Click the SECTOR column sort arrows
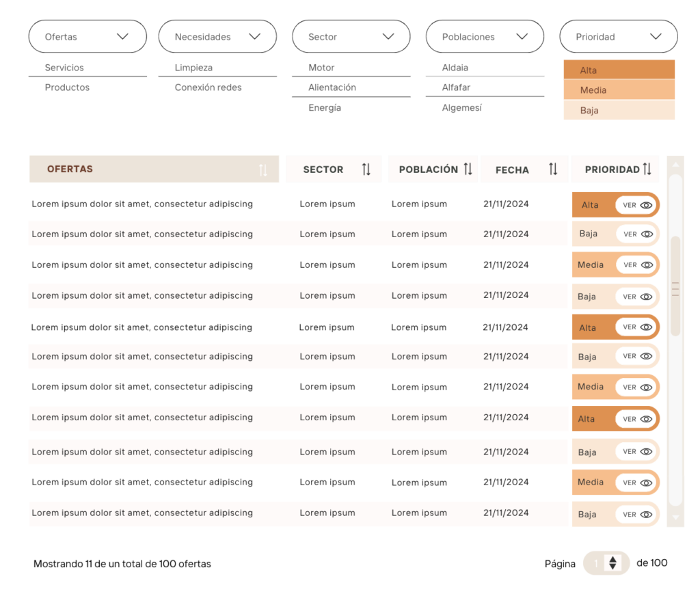 [366, 169]
